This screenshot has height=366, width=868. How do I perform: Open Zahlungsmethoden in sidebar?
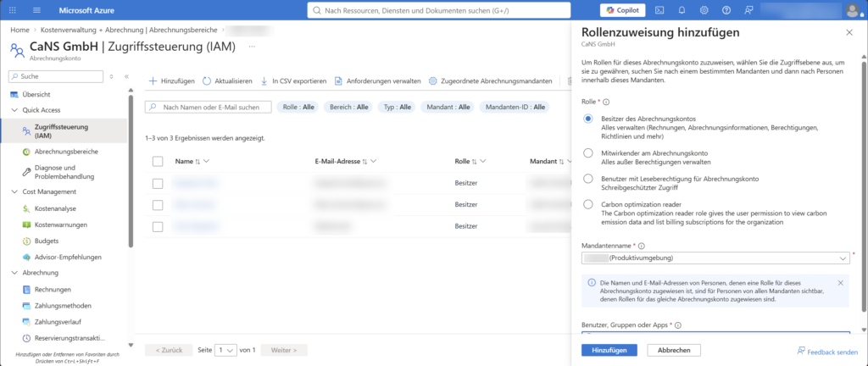(63, 305)
